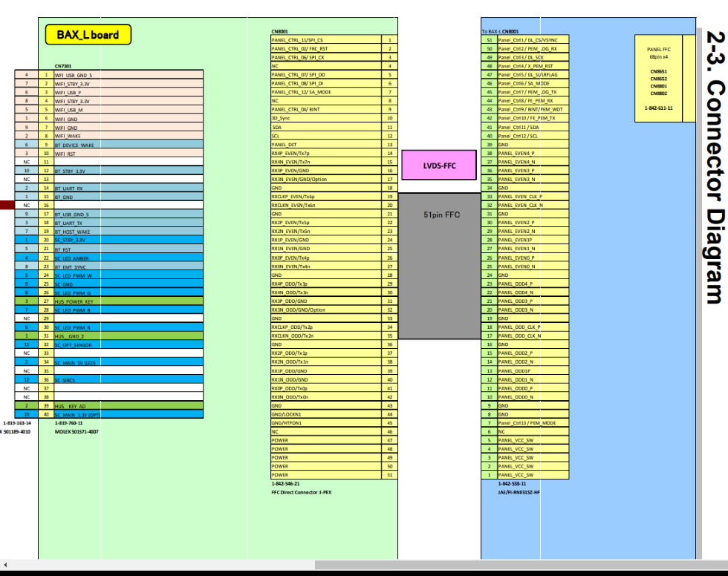The height and width of the screenshot is (576, 728).
Task: Click the BT_DEVICE_WAKE pin row
Action: point(119,145)
